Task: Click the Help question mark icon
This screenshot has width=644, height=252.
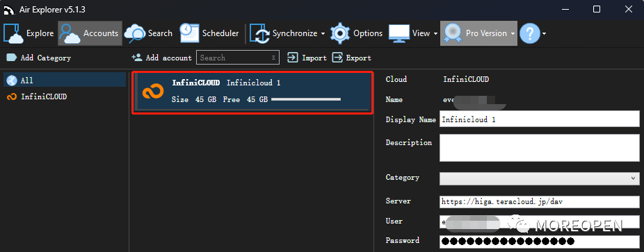Action: [x=529, y=33]
